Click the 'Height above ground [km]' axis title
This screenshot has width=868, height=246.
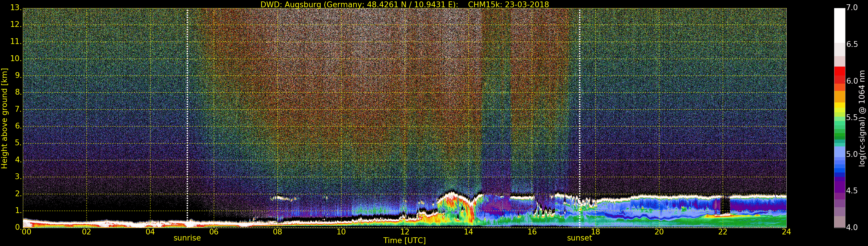pyautogui.click(x=4, y=118)
